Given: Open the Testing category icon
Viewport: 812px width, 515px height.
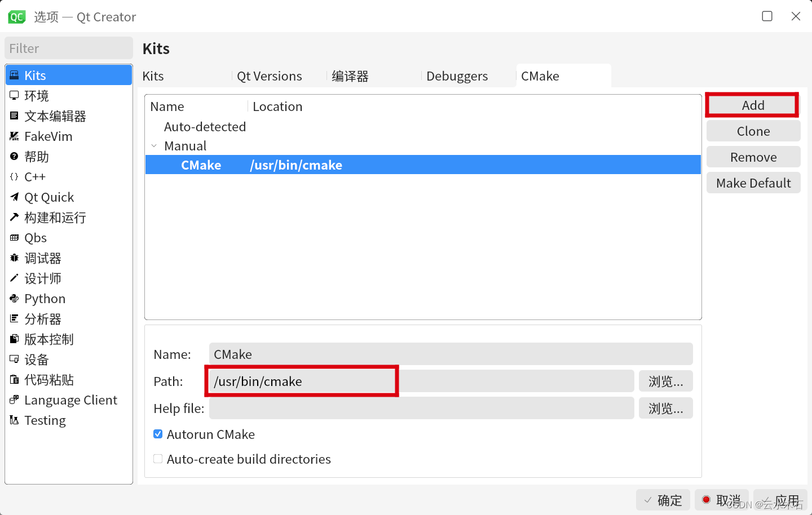Looking at the screenshot, I should [x=14, y=420].
